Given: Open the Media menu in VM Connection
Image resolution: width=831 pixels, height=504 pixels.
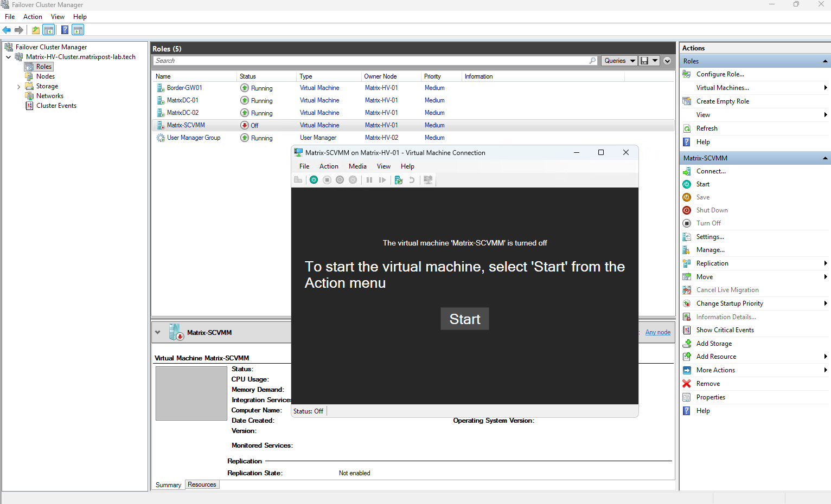Looking at the screenshot, I should pyautogui.click(x=357, y=166).
